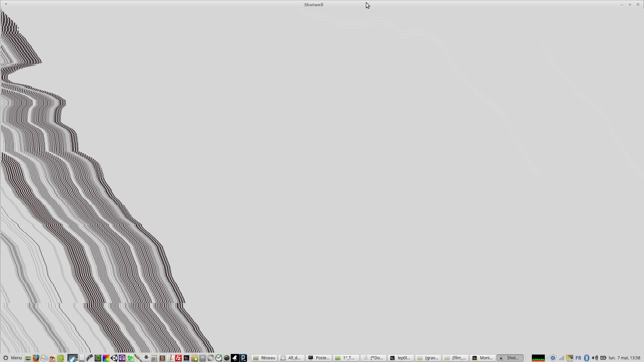The width and height of the screenshot is (644, 362).
Task: Click the displayed photo in Shotwell
Action: click(x=322, y=181)
